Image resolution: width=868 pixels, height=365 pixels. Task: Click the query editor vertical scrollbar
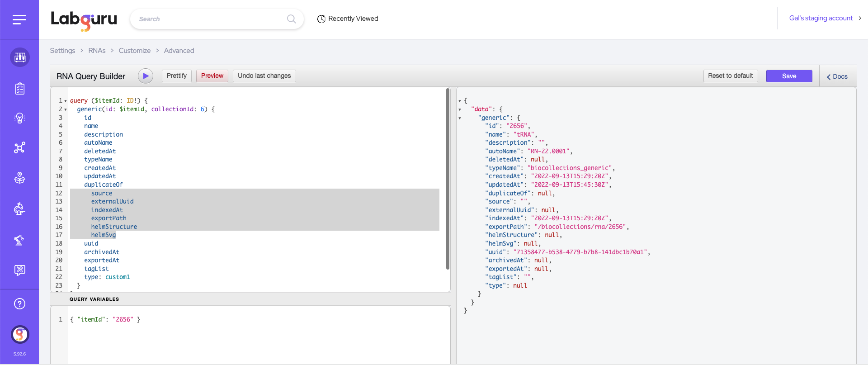point(448,179)
